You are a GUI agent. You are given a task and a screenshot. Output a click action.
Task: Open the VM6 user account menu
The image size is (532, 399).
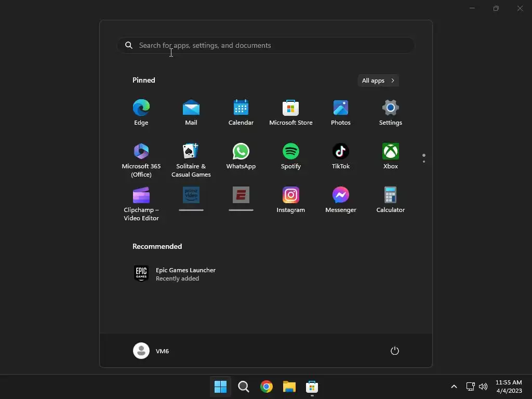pos(151,351)
